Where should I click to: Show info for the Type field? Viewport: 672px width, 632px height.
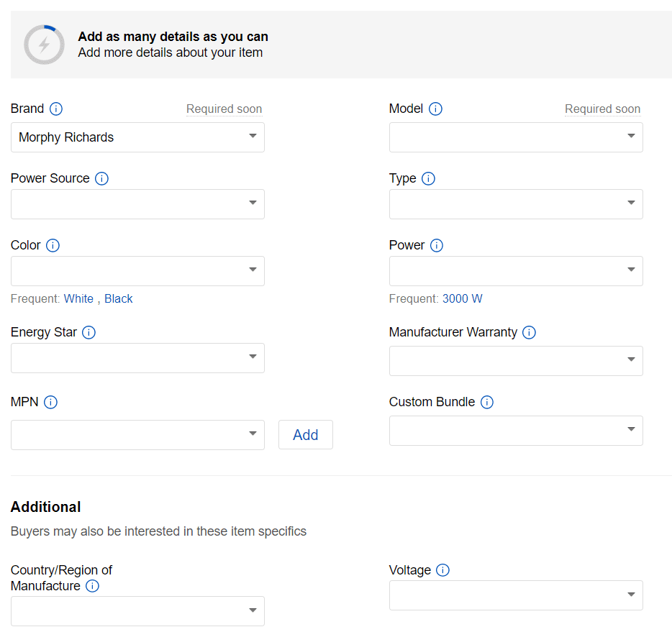pos(428,178)
